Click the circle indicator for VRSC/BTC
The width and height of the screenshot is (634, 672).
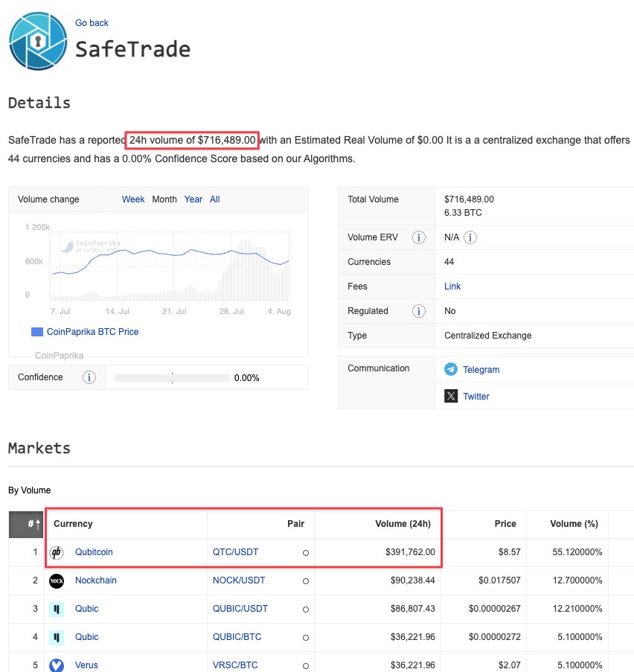coord(306,666)
